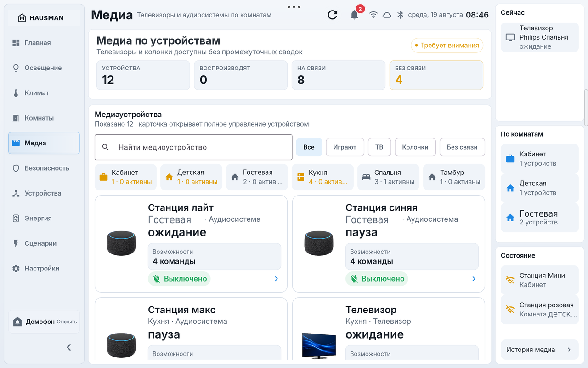Select the Все filter chip
This screenshot has width=588, height=368.
[x=309, y=147]
